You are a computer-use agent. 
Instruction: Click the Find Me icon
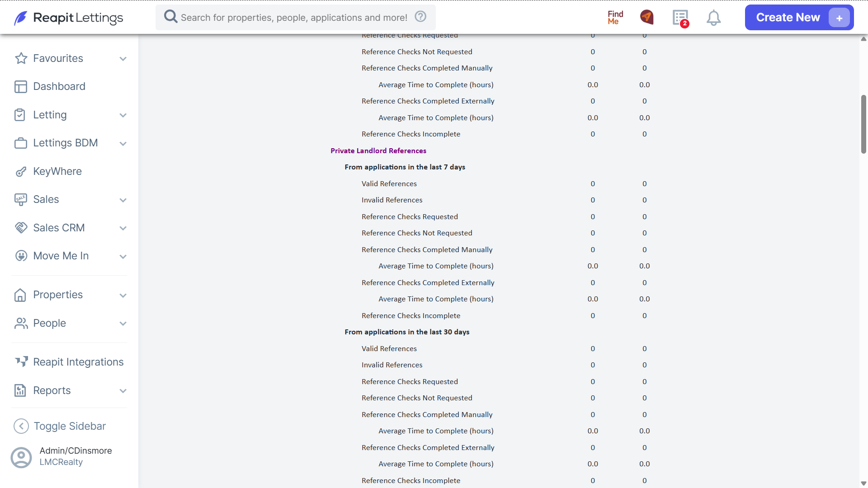point(615,18)
